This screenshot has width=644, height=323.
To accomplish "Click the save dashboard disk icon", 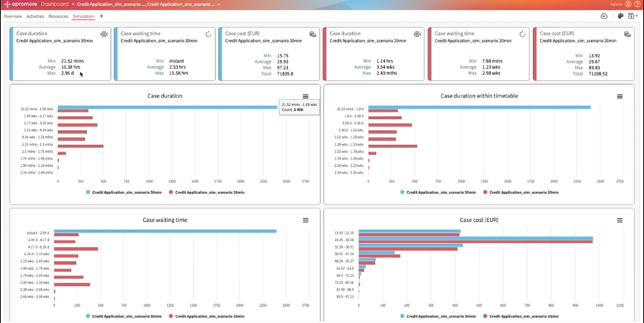I will pyautogui.click(x=631, y=16).
